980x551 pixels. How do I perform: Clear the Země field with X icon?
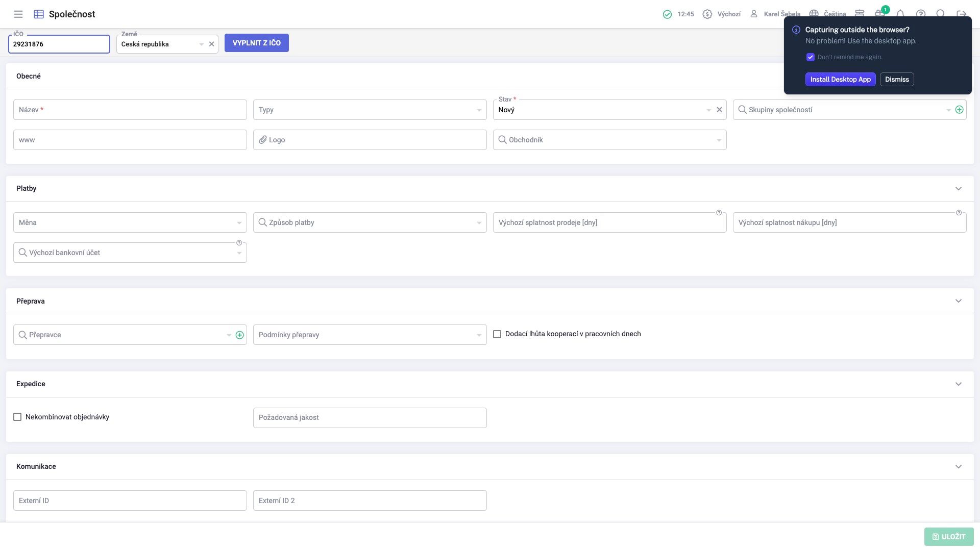[211, 44]
